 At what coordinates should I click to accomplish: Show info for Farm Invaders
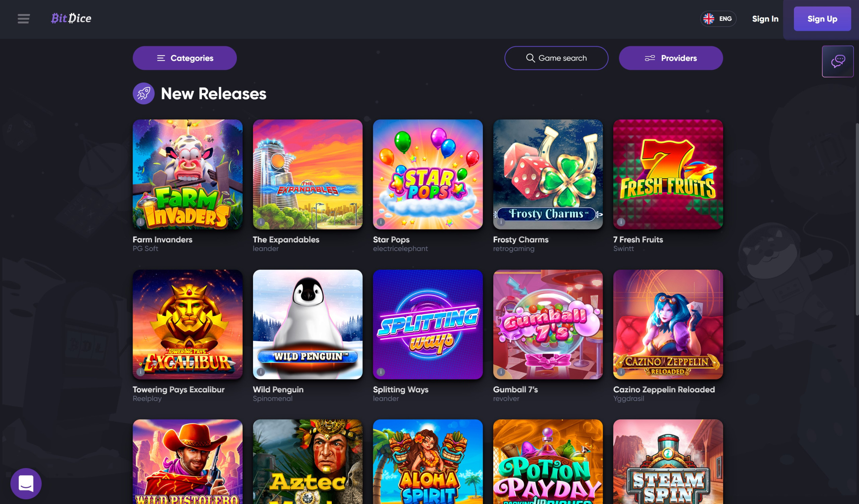click(x=141, y=222)
